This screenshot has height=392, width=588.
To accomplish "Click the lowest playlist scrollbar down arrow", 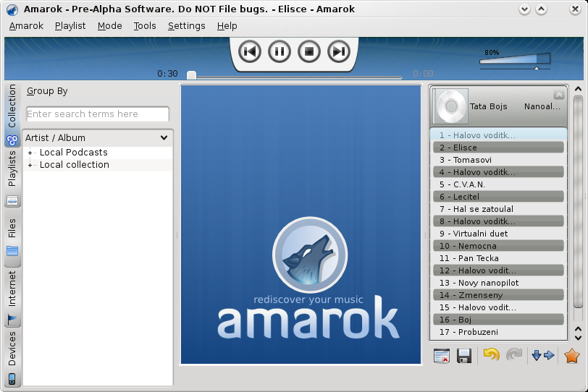I will pos(578,338).
